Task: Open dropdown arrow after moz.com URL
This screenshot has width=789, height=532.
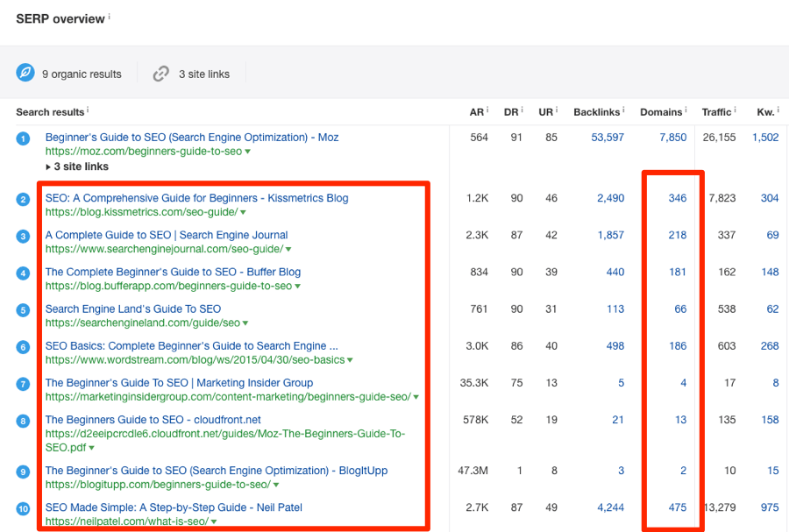Action: [247, 152]
